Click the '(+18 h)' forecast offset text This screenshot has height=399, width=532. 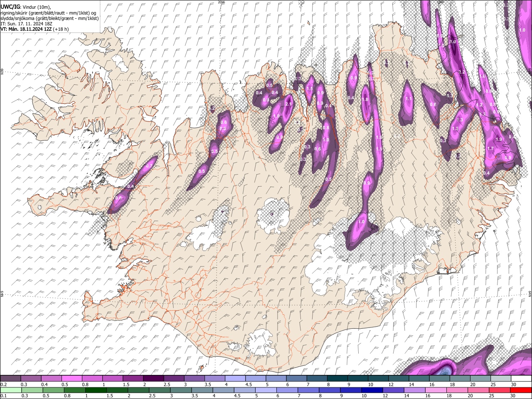click(x=61, y=29)
